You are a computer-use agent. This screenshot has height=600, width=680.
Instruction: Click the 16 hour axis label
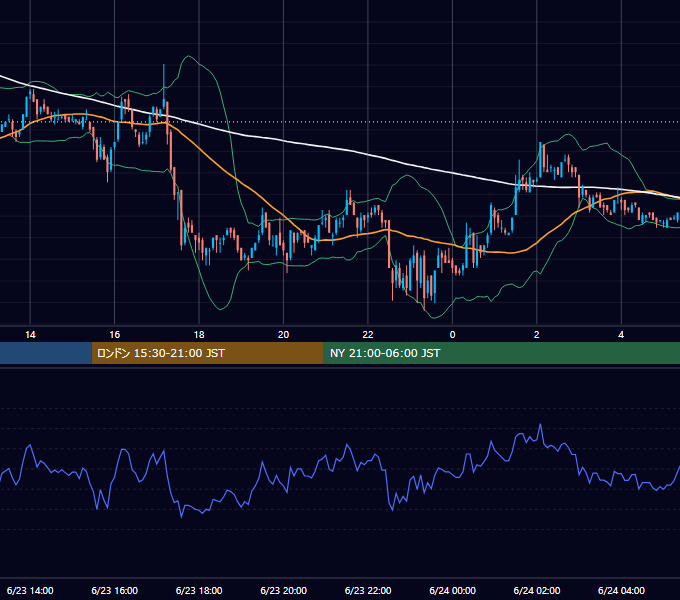pos(114,335)
